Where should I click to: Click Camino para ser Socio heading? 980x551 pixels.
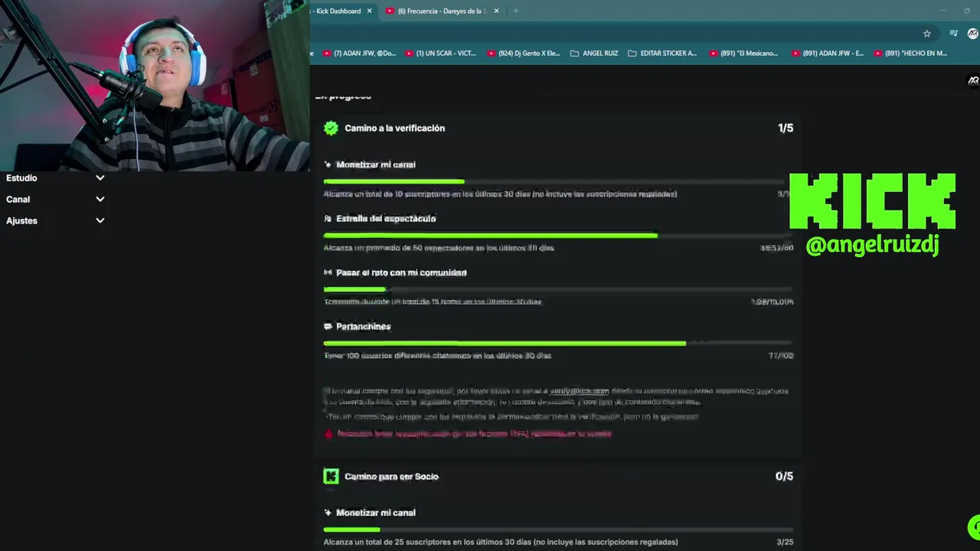[x=391, y=477]
